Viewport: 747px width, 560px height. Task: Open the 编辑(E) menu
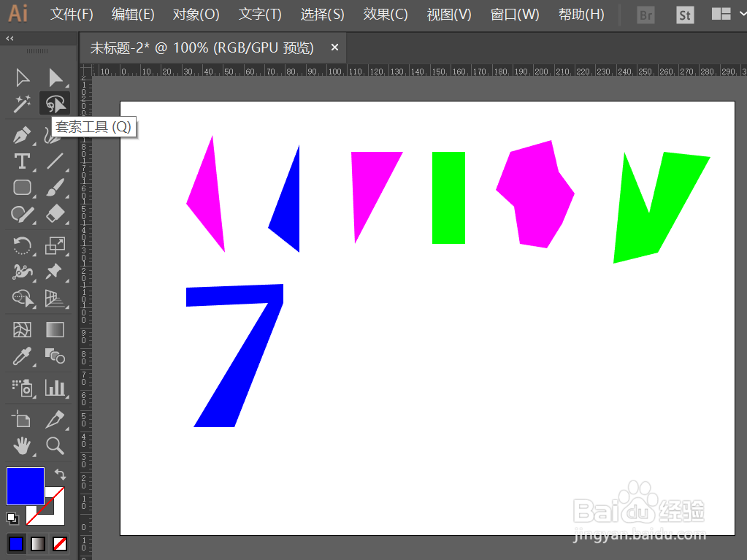133,15
